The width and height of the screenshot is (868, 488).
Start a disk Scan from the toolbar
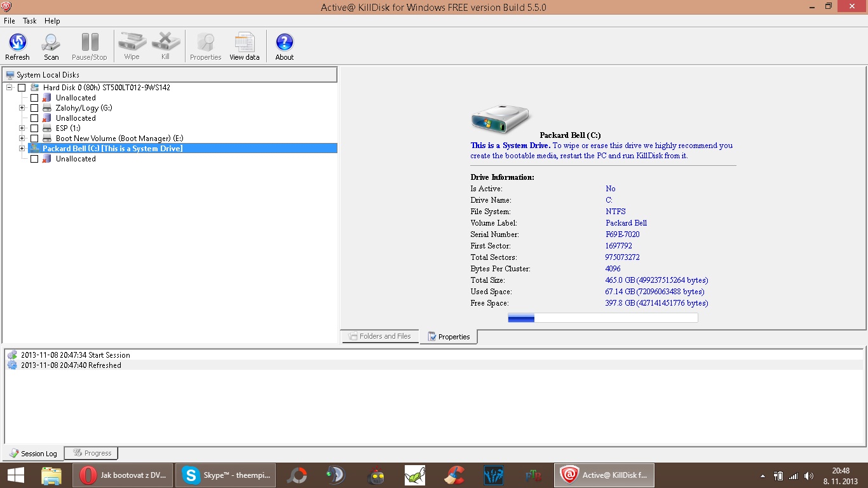51,43
